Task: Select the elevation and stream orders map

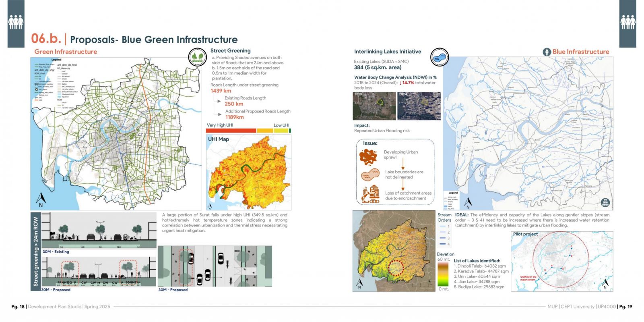Action: click(x=394, y=251)
